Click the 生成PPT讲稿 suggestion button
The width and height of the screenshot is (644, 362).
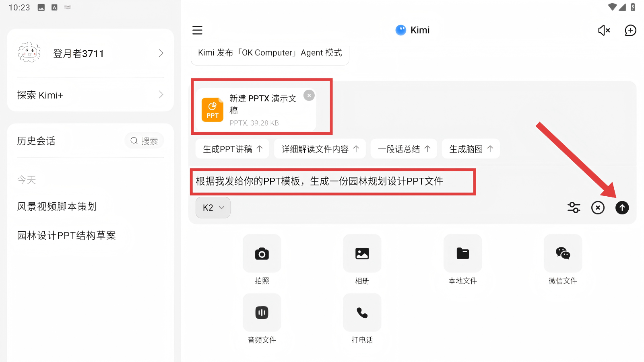(x=232, y=149)
